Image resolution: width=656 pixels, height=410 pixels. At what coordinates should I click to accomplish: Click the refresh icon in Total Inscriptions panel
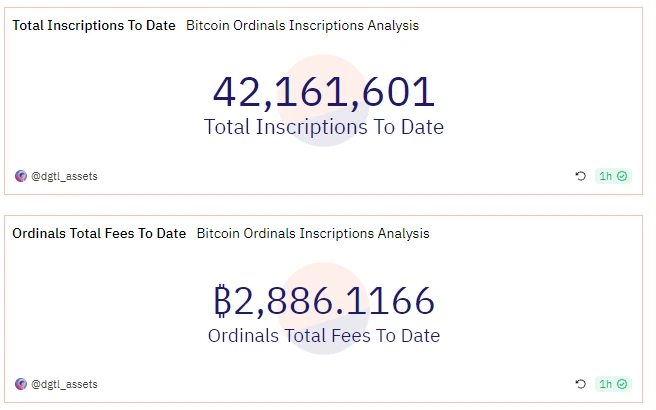click(581, 176)
